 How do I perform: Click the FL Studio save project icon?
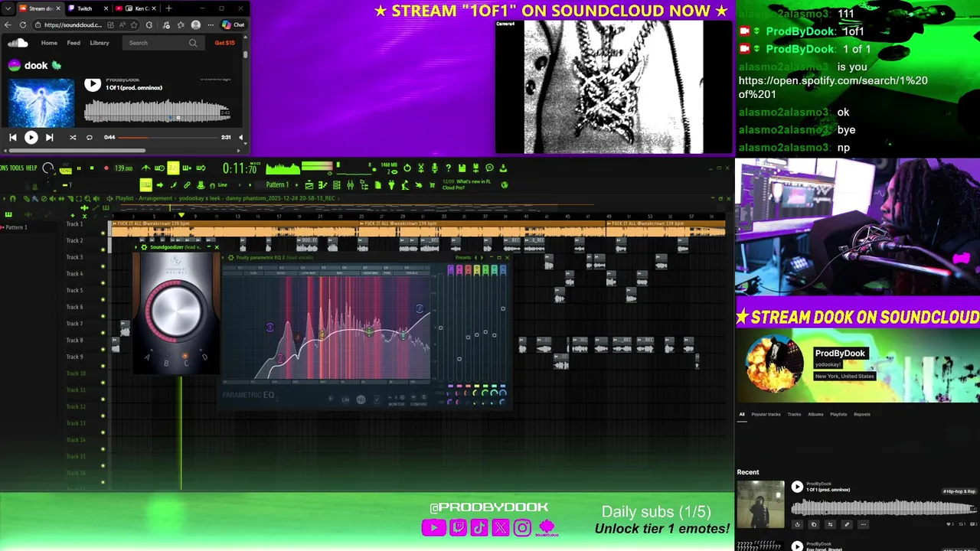coord(462,168)
